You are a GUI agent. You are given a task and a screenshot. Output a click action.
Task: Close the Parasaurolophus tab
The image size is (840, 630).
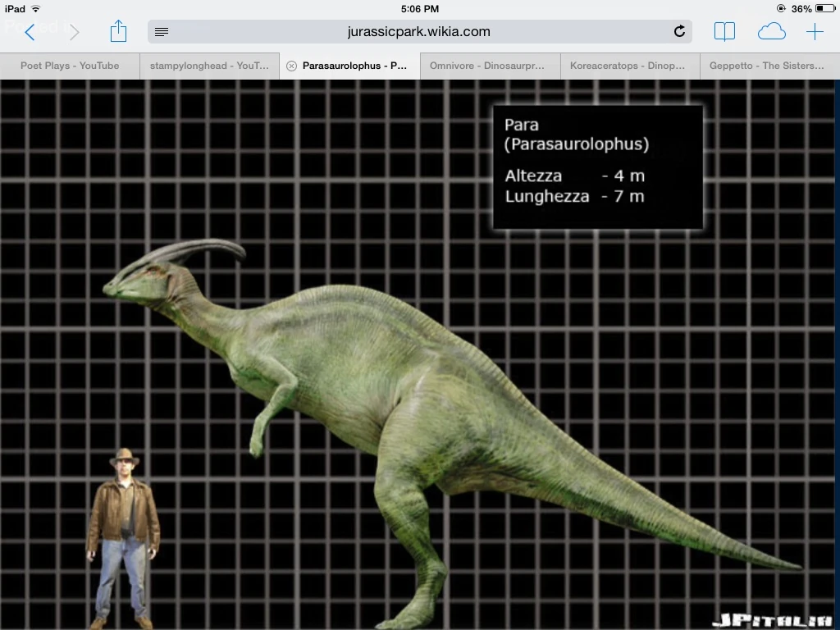click(291, 66)
